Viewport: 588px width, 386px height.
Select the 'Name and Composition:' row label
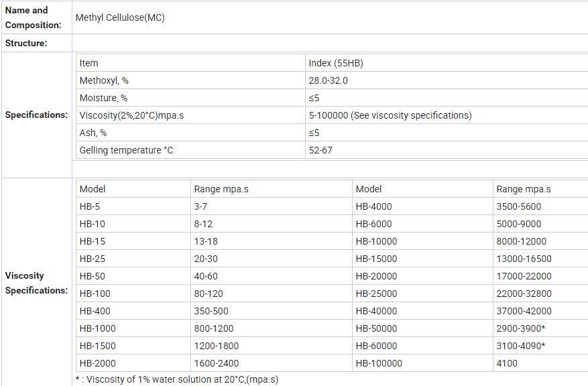pyautogui.click(x=34, y=18)
